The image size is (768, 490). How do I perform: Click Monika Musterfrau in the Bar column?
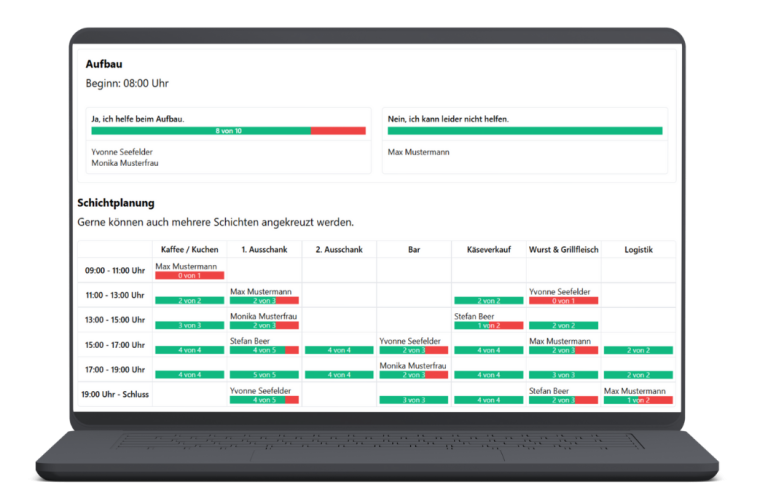click(x=413, y=366)
